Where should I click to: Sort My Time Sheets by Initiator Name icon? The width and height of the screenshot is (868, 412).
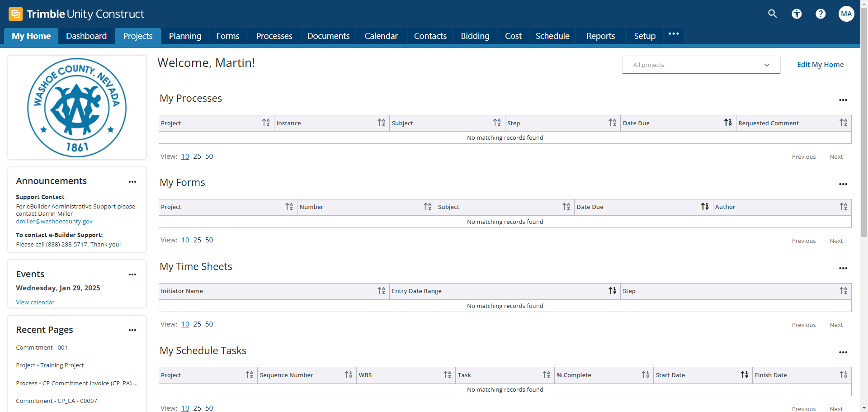pos(382,291)
